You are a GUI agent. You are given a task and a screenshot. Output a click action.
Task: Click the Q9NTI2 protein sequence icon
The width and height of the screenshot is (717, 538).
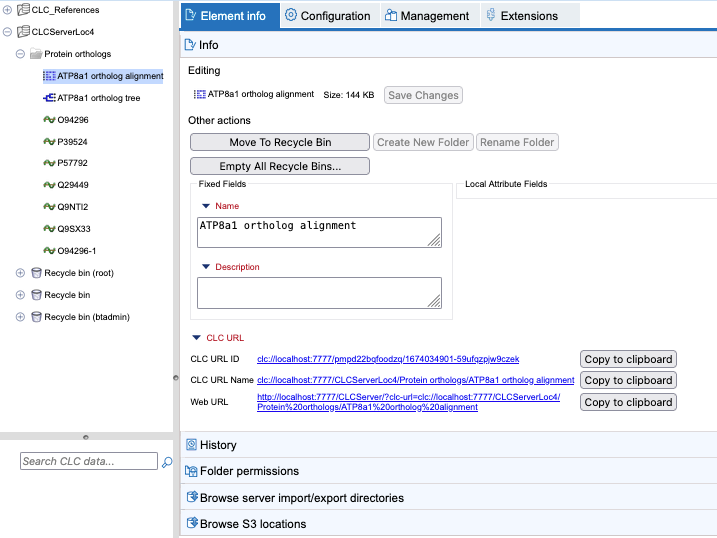pos(49,207)
